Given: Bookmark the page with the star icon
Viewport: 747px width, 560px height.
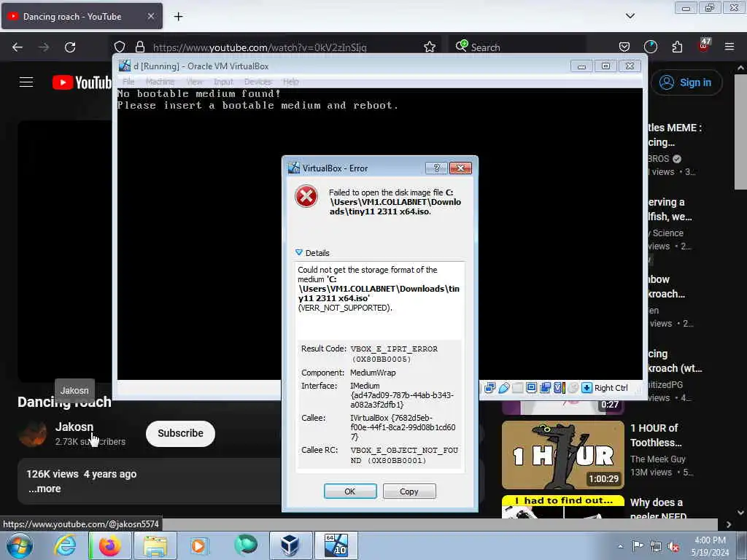Looking at the screenshot, I should (429, 47).
